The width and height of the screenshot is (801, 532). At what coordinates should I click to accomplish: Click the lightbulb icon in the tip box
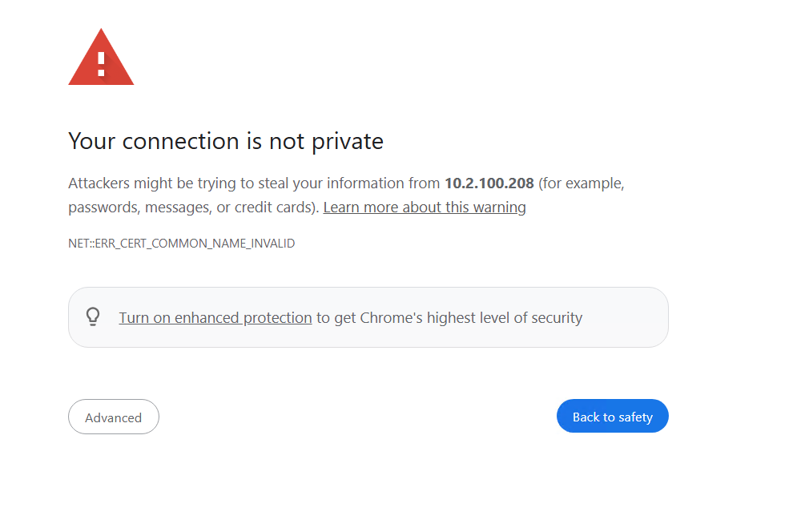[x=93, y=316]
